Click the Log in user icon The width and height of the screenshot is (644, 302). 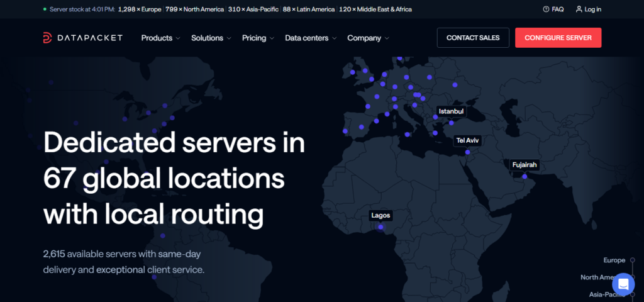pyautogui.click(x=579, y=9)
